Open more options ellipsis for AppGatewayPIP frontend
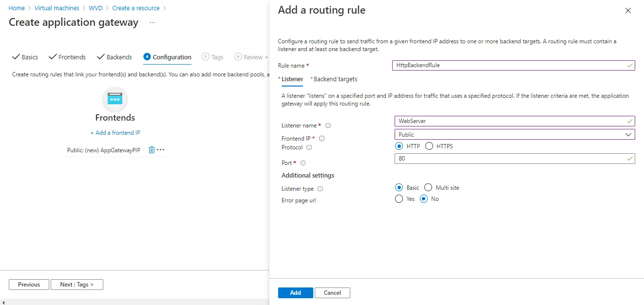This screenshot has height=305, width=644. (x=161, y=150)
